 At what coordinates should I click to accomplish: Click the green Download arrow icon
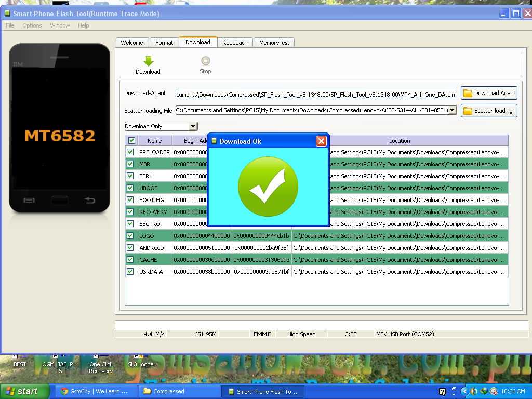148,61
